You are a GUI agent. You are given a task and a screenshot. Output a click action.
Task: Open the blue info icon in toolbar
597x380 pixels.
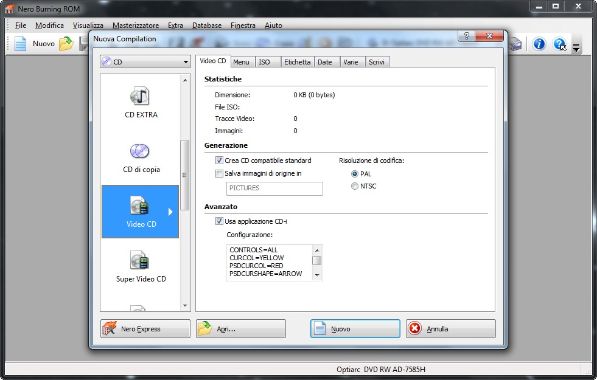tap(539, 44)
